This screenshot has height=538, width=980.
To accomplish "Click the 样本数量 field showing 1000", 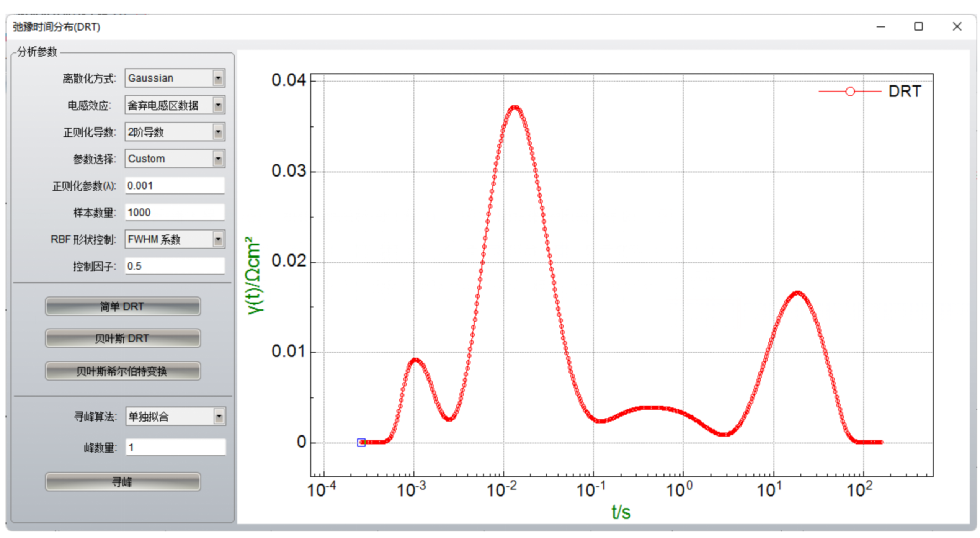I will pyautogui.click(x=175, y=213).
